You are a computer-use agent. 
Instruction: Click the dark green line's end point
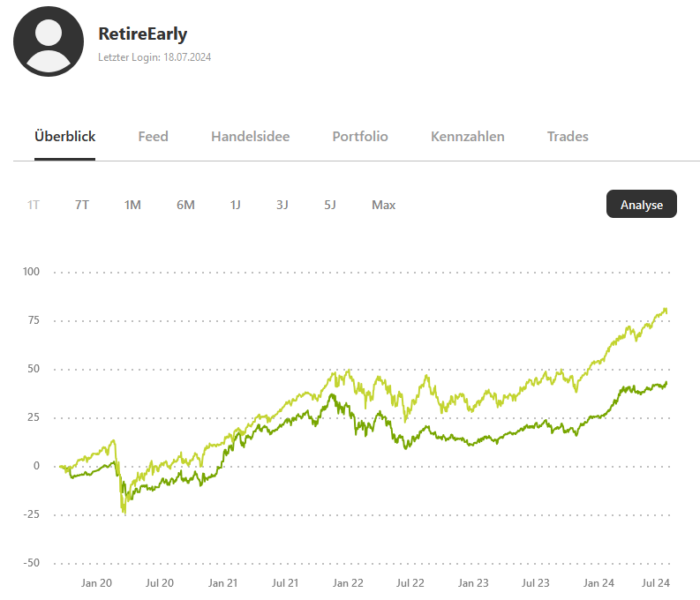point(666,382)
